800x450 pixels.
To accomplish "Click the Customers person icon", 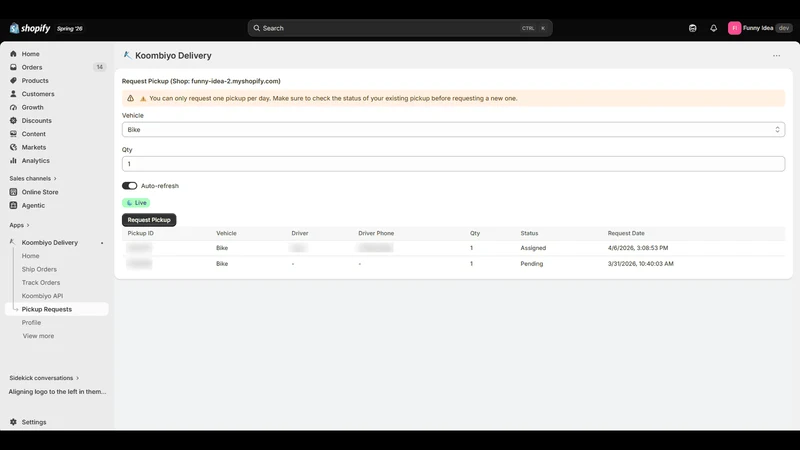I will [13, 94].
